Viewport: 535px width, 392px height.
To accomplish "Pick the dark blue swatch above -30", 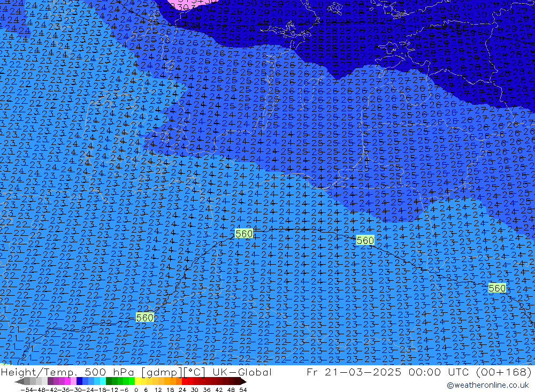I will 79,381.
